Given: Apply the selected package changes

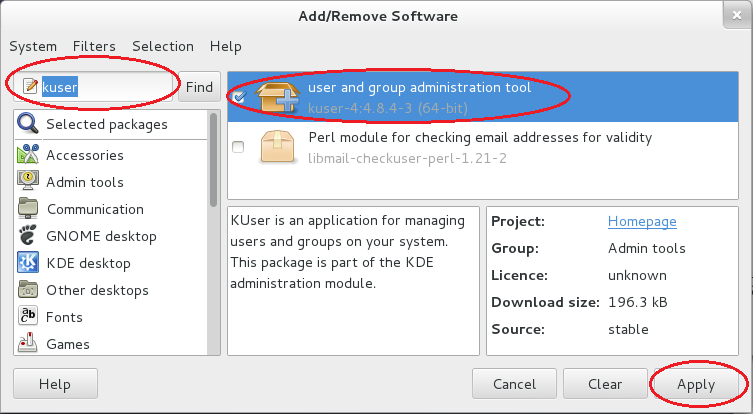Looking at the screenshot, I should [x=696, y=384].
